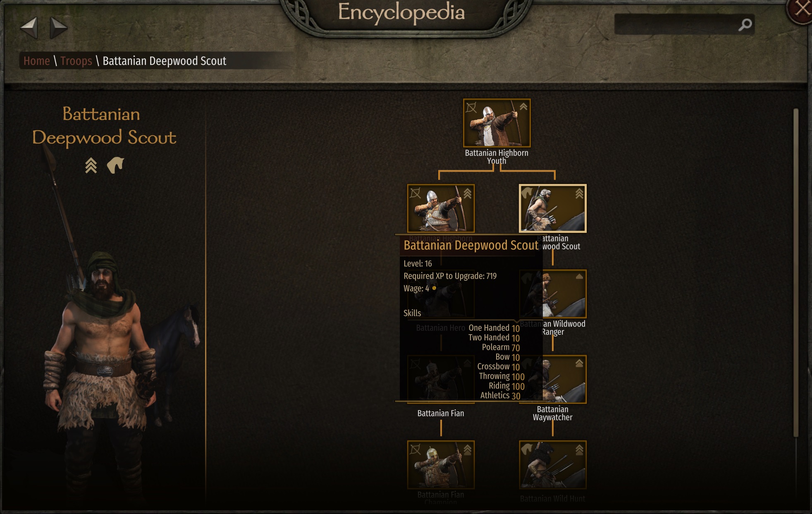The image size is (812, 514).
Task: Click the tier chevrons icon under the title
Action: 91,165
